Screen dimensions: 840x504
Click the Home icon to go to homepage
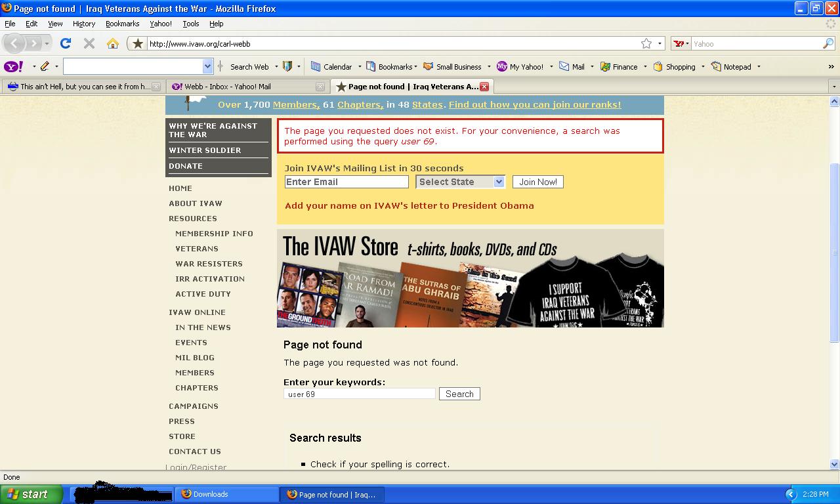coord(113,43)
